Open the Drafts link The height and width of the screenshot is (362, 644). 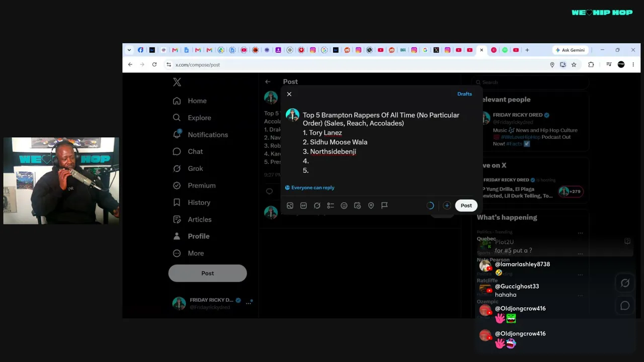[464, 94]
